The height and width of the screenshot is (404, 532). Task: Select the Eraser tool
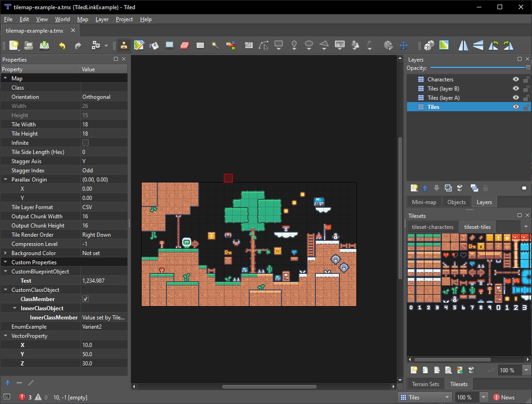(184, 45)
